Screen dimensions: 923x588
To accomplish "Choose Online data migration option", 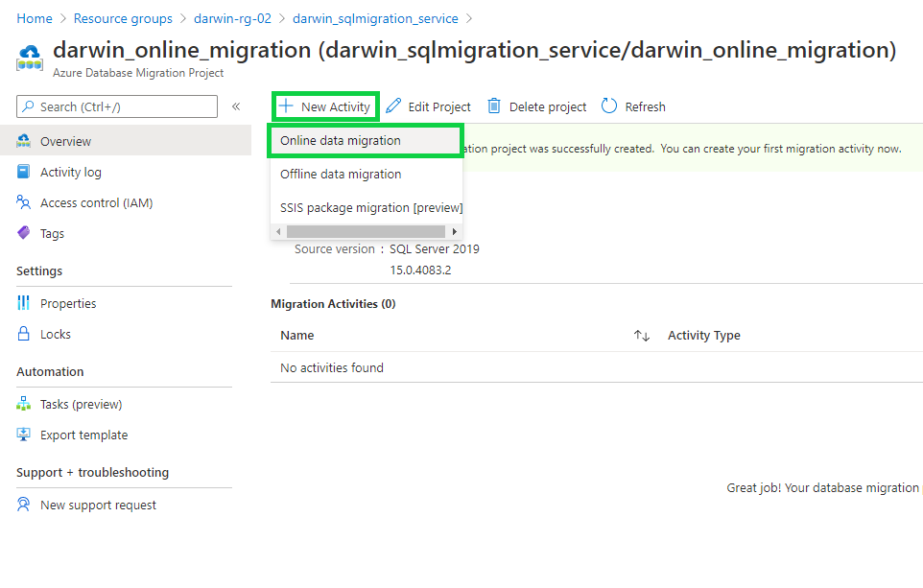I will click(366, 141).
